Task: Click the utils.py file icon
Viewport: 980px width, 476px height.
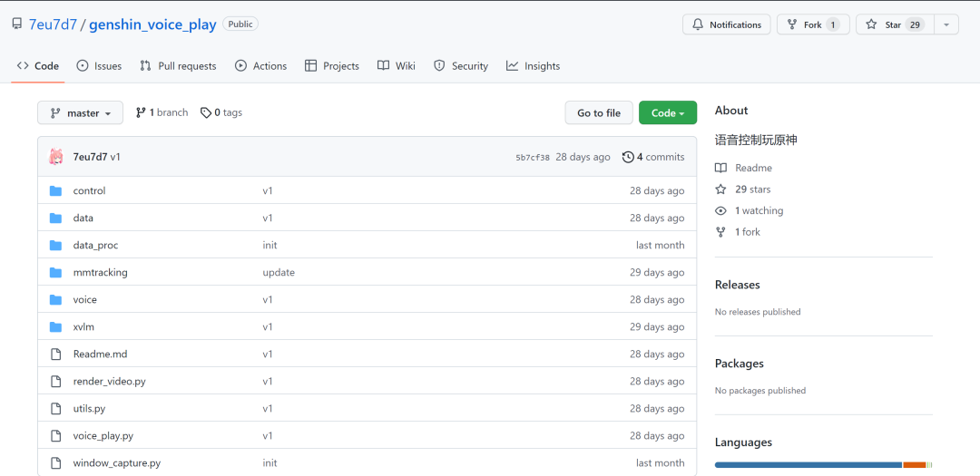Action: (x=55, y=409)
